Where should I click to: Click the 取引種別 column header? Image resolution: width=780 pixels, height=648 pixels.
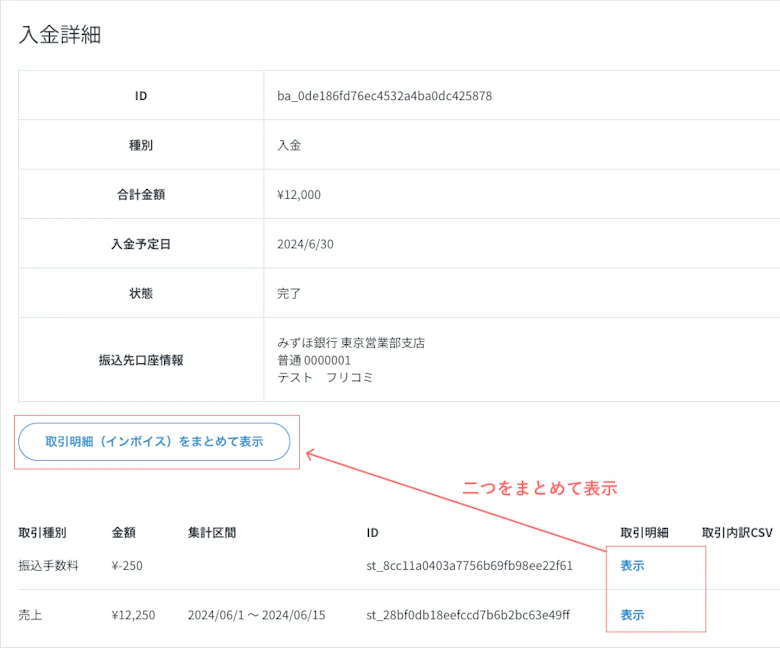[42, 533]
